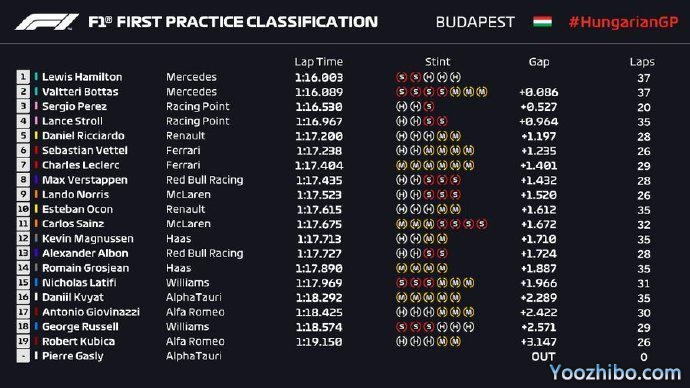Click the Hungarian flag icon
This screenshot has height=388, width=690.
(542, 22)
